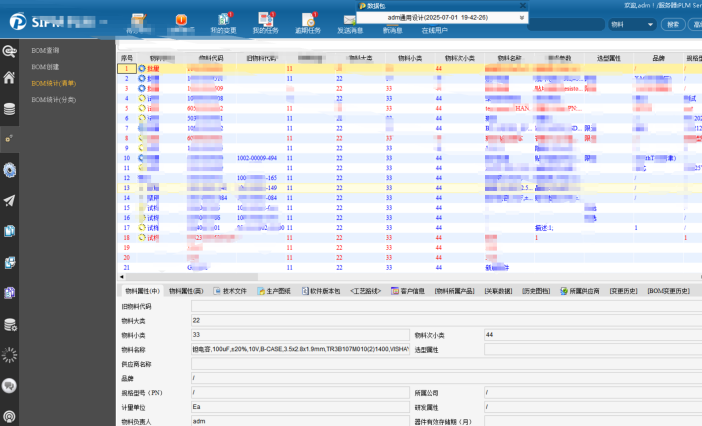Select BOM查询 in the side menu
The height and width of the screenshot is (426, 702).
coord(45,50)
